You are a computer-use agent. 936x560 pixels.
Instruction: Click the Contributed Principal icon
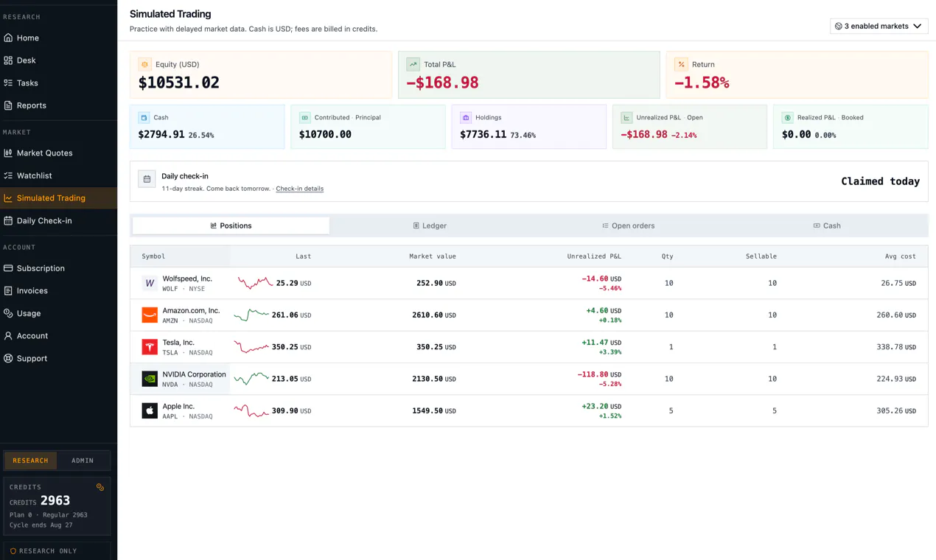304,117
